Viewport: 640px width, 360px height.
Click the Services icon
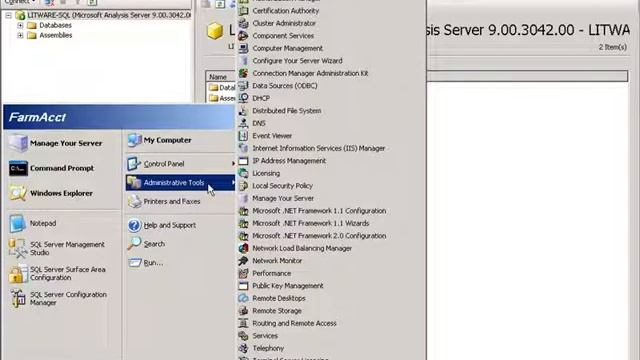click(243, 336)
